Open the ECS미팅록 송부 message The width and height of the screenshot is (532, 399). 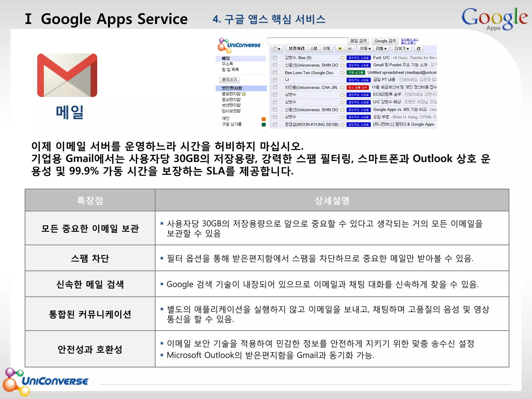387,95
